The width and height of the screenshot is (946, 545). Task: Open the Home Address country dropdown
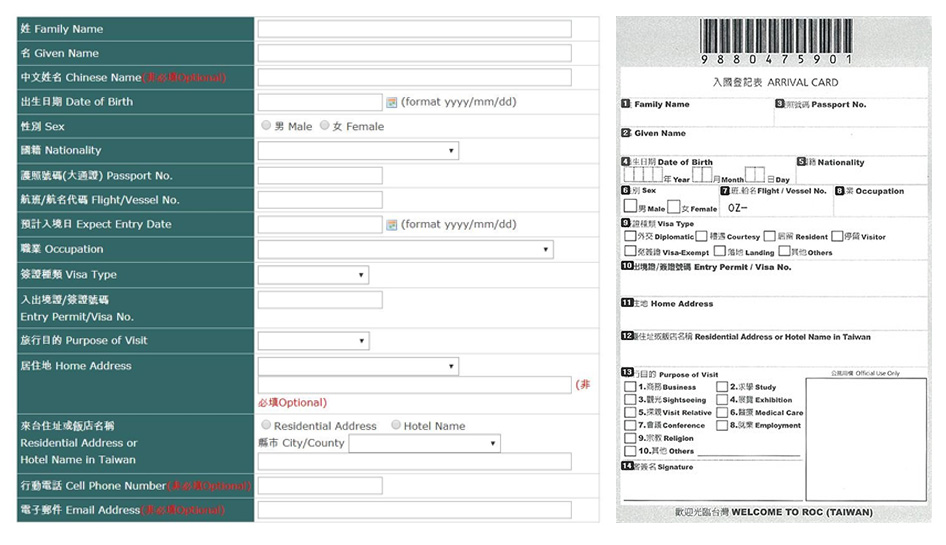click(x=358, y=366)
